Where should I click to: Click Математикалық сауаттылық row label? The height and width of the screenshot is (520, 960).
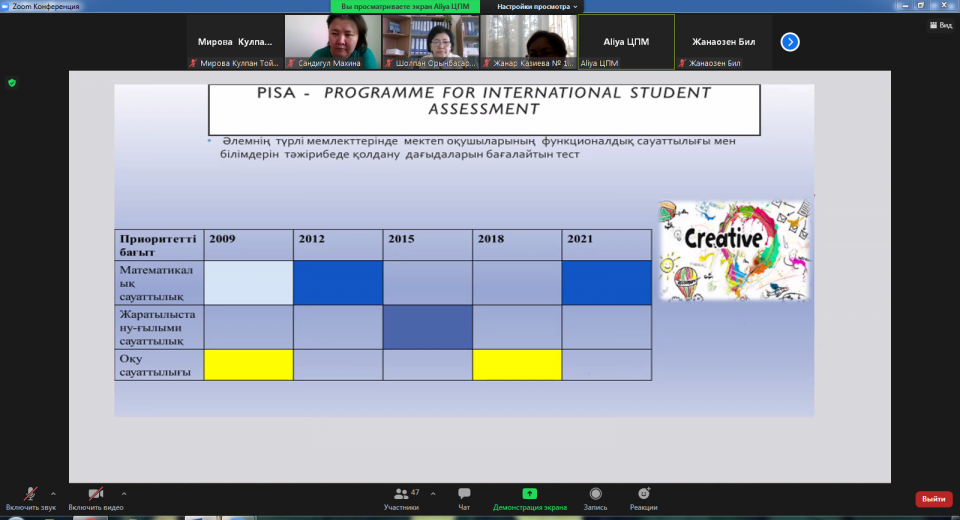pos(159,283)
